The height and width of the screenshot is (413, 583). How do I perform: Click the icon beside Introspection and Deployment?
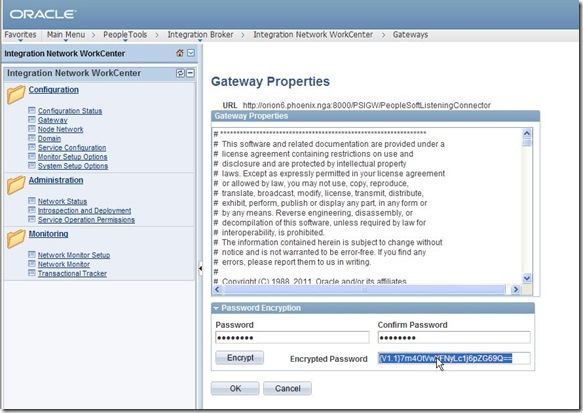click(32, 210)
